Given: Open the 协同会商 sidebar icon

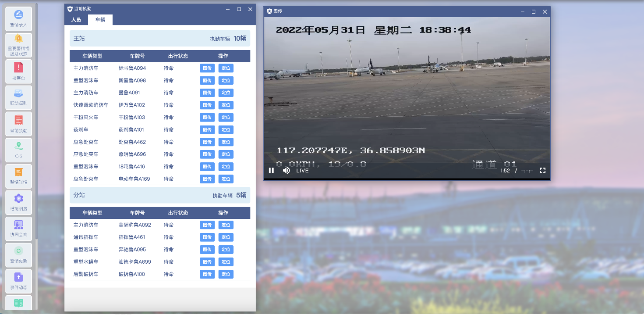Looking at the screenshot, I should click(x=18, y=229).
